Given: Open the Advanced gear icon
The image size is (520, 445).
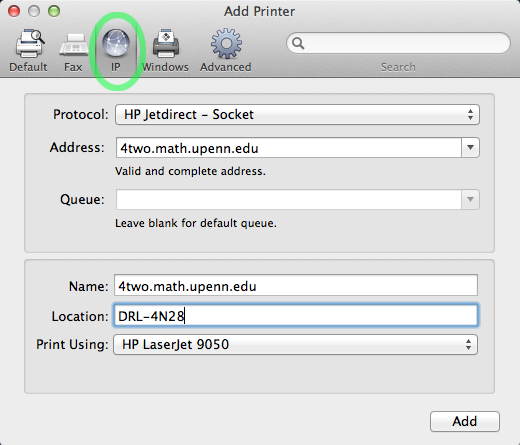Looking at the screenshot, I should [226, 44].
